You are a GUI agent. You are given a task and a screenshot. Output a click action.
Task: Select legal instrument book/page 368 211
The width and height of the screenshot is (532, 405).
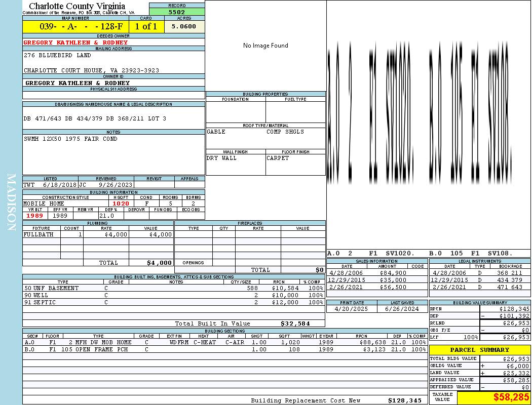[510, 273]
